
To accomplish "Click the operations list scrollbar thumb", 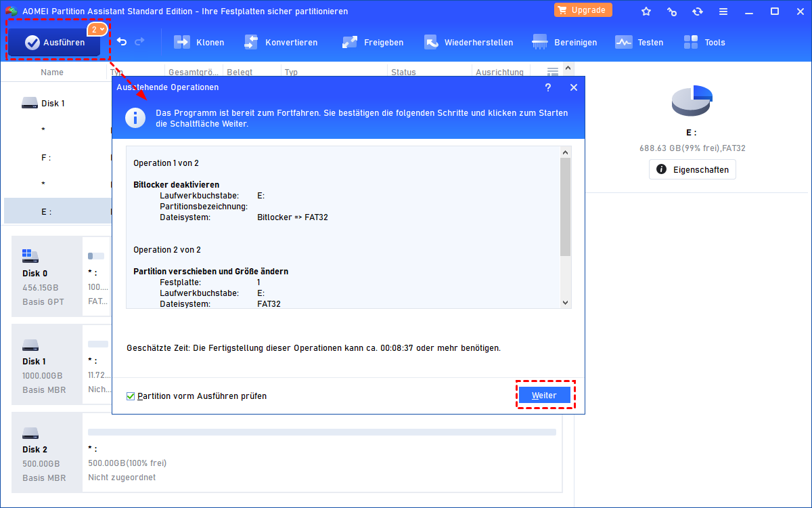I will [566, 207].
